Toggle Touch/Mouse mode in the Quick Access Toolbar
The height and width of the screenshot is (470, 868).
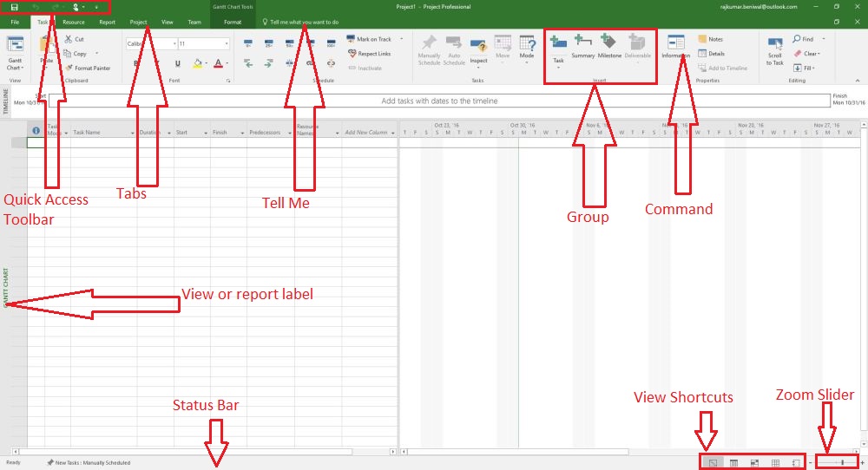click(76, 7)
